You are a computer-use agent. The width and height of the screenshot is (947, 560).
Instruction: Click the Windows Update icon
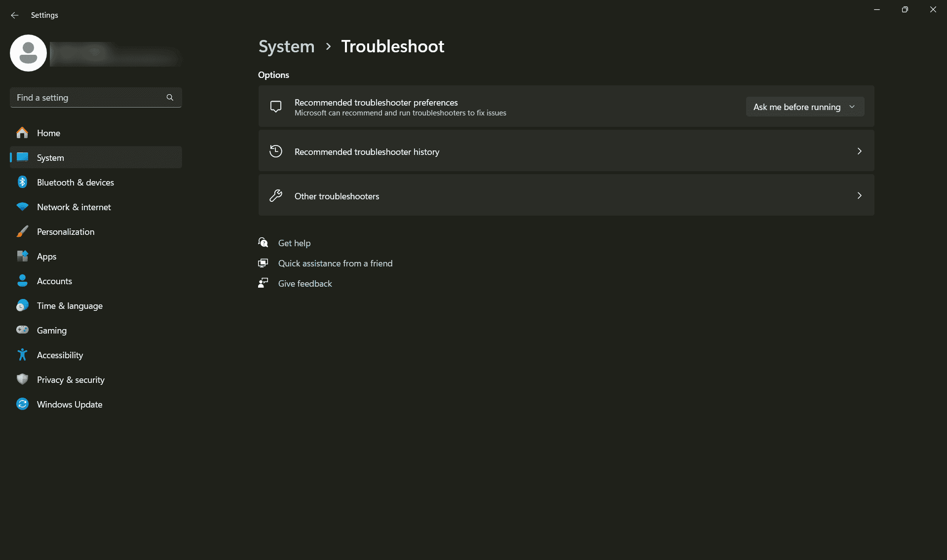coord(23,404)
